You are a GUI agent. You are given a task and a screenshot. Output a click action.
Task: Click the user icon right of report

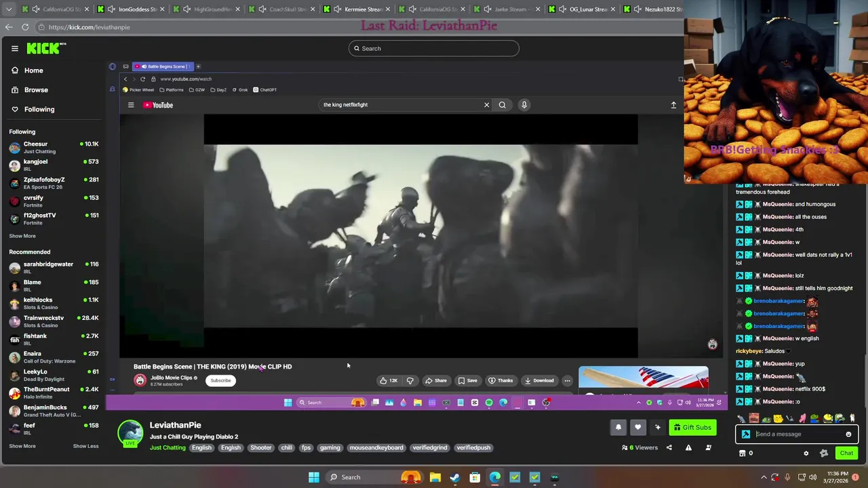[708, 447]
